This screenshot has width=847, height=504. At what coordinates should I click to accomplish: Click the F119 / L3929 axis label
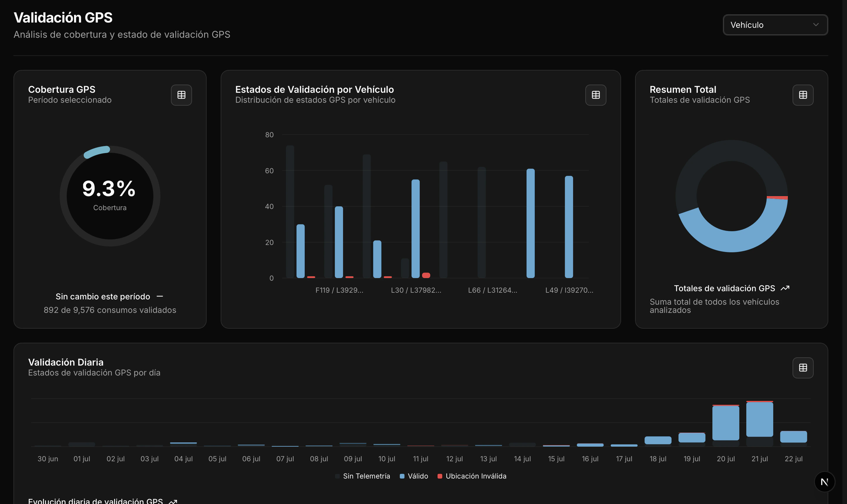(339, 290)
